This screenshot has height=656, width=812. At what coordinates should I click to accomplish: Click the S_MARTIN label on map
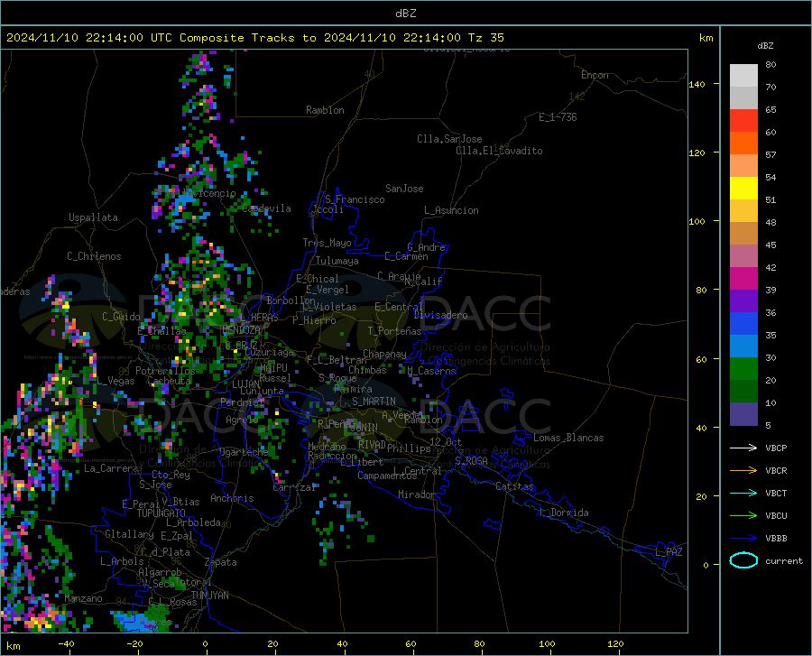(374, 402)
